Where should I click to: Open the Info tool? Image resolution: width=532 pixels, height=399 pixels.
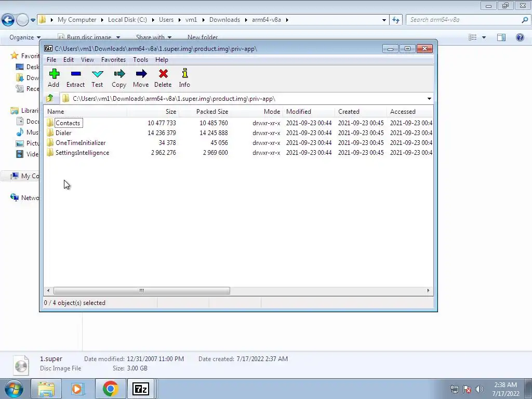pyautogui.click(x=184, y=73)
